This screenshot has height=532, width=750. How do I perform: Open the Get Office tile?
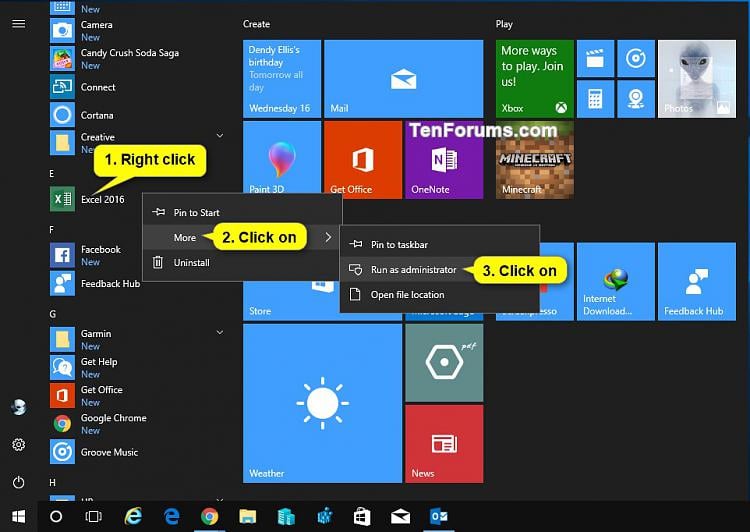(363, 159)
